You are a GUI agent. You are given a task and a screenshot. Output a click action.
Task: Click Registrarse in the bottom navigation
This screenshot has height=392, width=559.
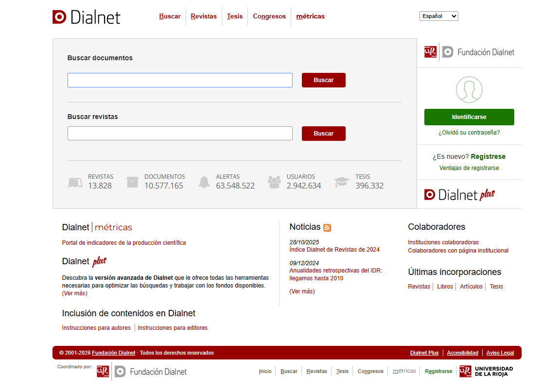[438, 371]
